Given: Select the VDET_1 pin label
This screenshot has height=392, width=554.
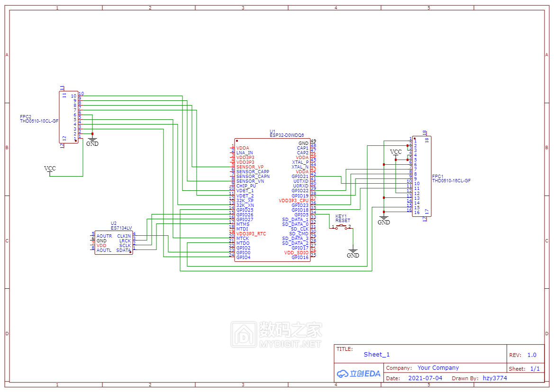Looking at the screenshot, I should pos(245,190).
